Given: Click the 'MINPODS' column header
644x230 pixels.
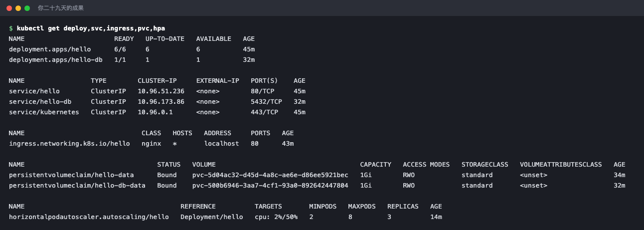Looking at the screenshot, I should (322, 207).
